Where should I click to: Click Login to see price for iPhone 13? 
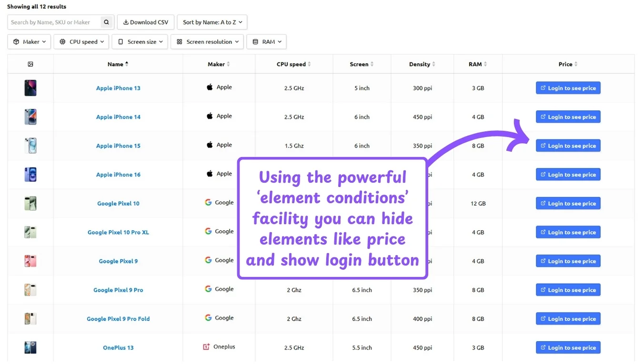[x=568, y=88]
